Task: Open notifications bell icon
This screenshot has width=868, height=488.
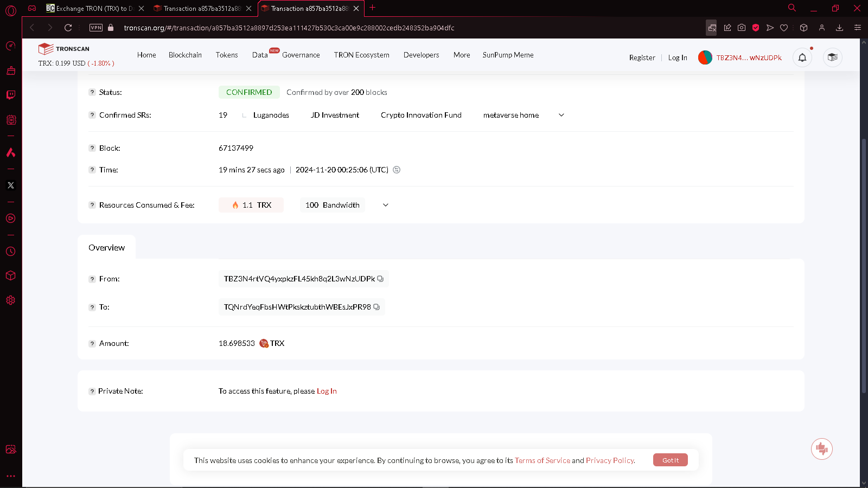Action: [x=802, y=57]
